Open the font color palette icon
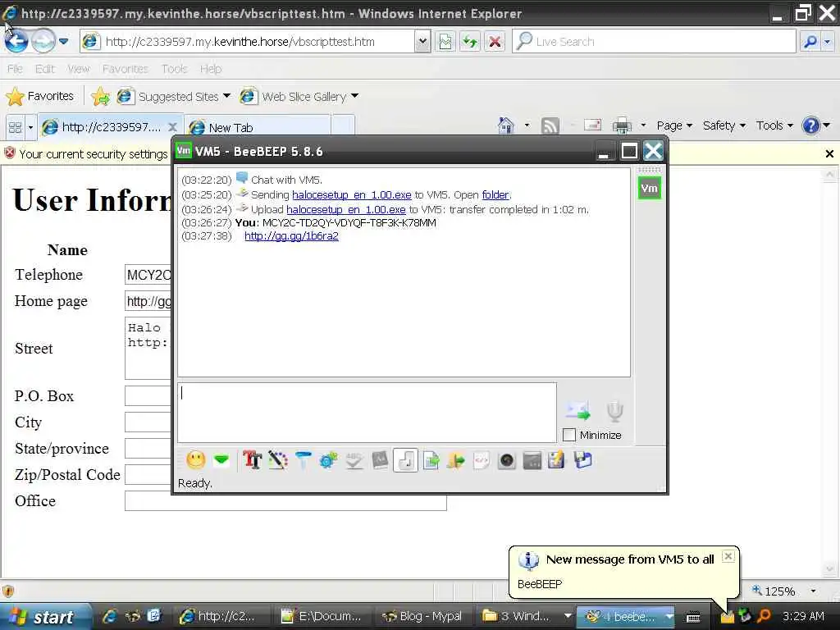 point(277,460)
